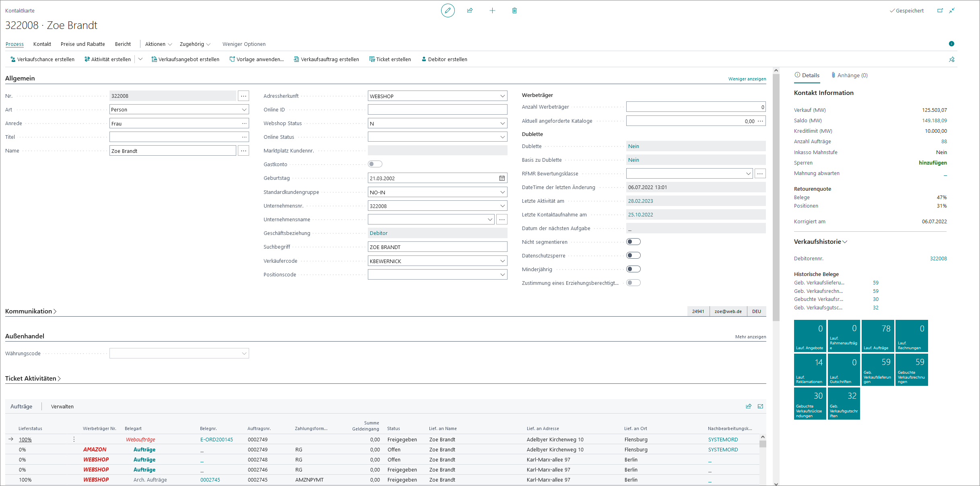Click Mehr anzeigen in Außenhandel

pos(751,337)
